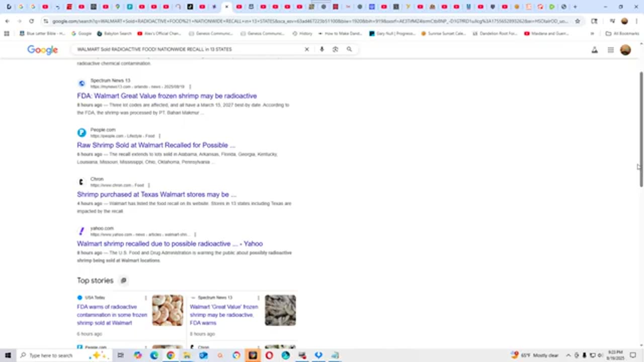The width and height of the screenshot is (644, 362).
Task: Open Spectrum News 'Great Value' top story headline
Action: (224, 315)
